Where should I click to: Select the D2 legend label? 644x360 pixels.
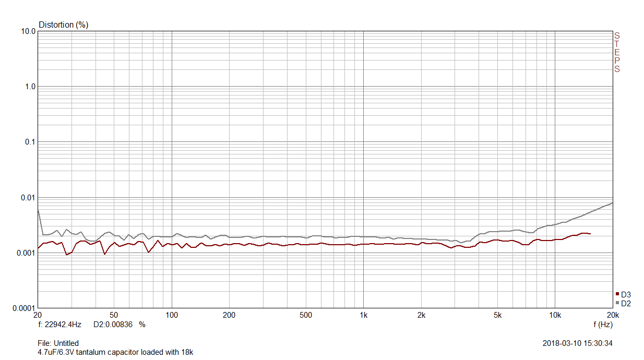click(x=626, y=303)
